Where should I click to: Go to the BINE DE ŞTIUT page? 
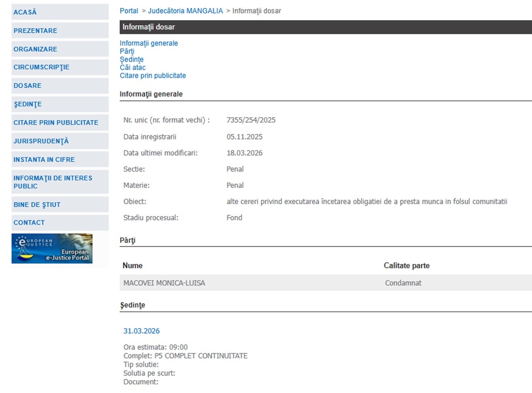(x=37, y=204)
